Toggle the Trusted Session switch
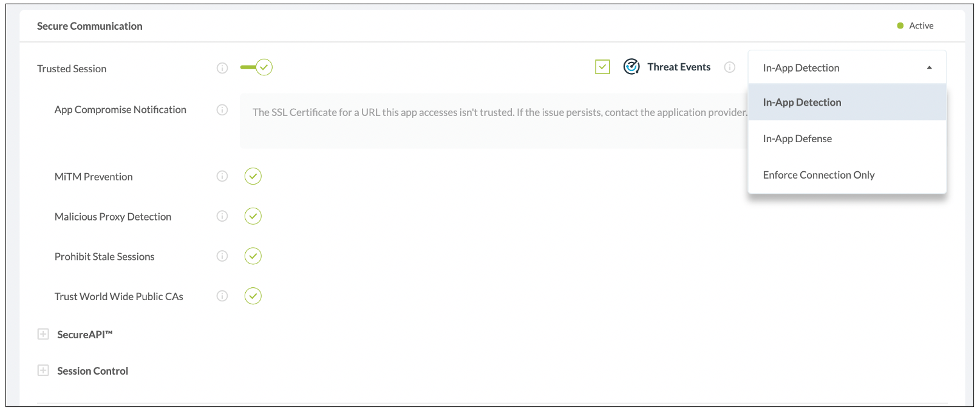The height and width of the screenshot is (413, 980). point(257,67)
